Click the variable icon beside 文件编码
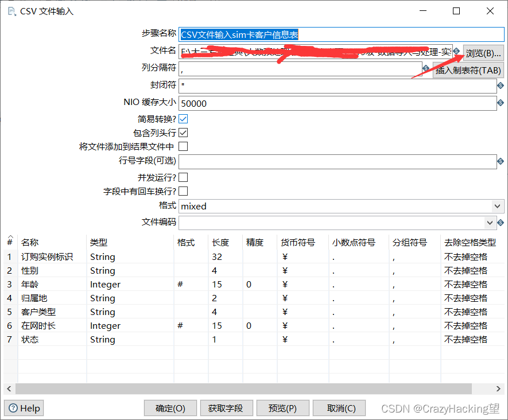Screen dimensions: 508x420 [501, 223]
